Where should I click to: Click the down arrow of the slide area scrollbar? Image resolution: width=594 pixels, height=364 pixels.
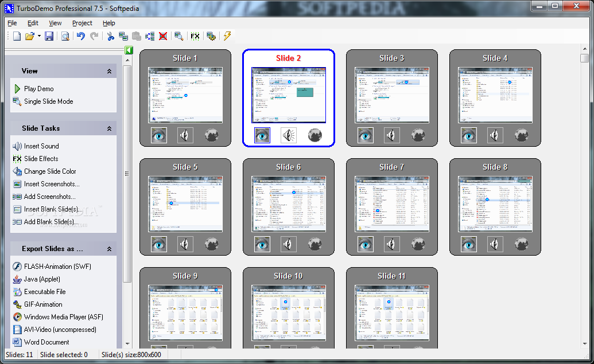584,343
